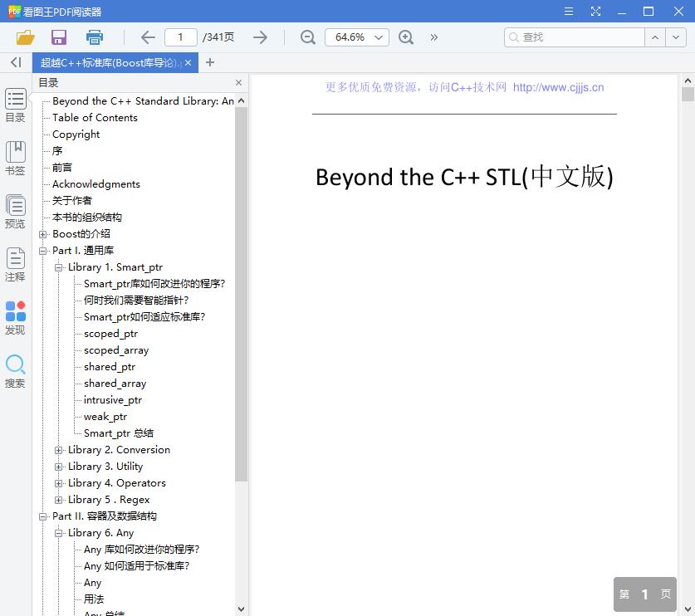Collapse Library 1. Smart_ptr node
This screenshot has width=695, height=616.
click(x=58, y=267)
